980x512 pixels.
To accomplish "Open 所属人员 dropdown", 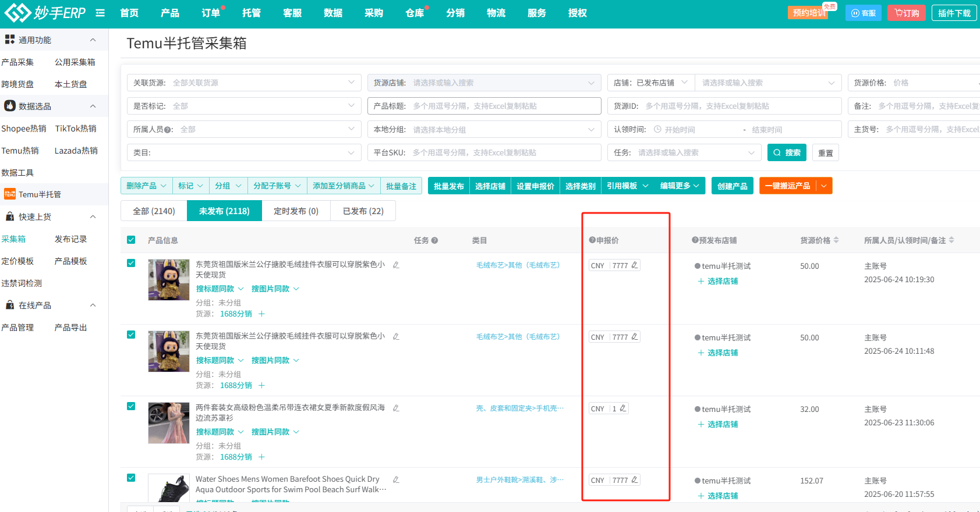I will [244, 129].
